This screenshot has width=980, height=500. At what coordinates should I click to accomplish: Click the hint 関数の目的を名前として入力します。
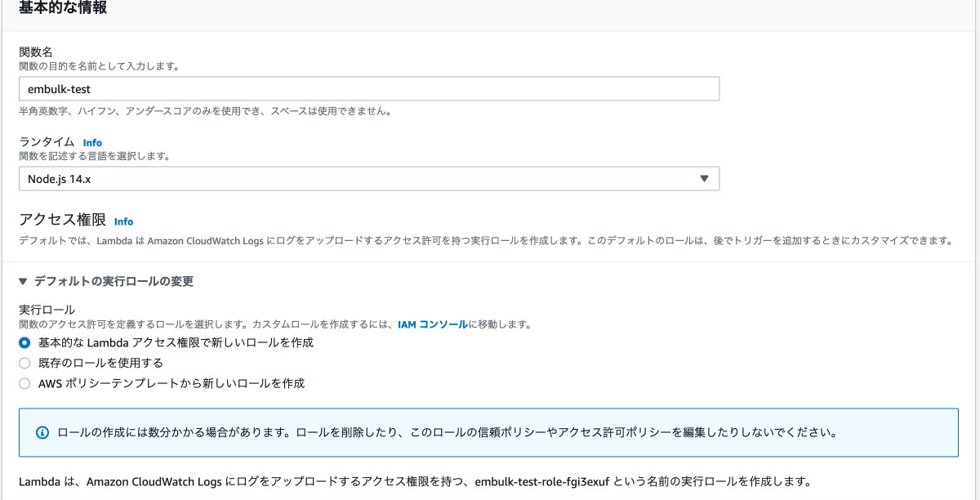point(100,66)
